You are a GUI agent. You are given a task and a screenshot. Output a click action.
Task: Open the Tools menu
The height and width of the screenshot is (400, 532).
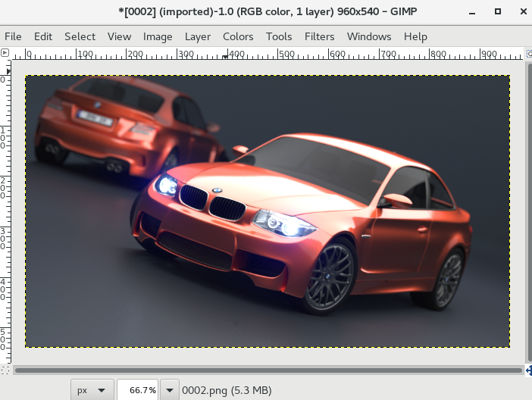point(279,36)
